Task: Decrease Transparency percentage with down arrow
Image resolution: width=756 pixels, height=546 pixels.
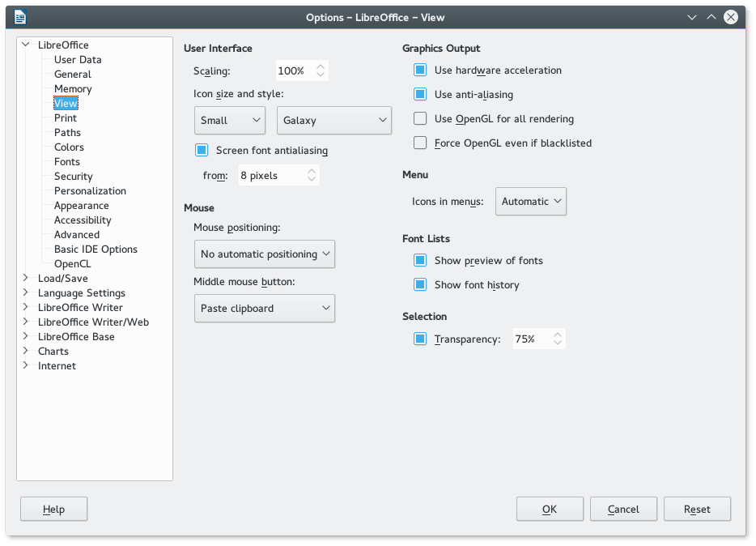Action: (558, 343)
